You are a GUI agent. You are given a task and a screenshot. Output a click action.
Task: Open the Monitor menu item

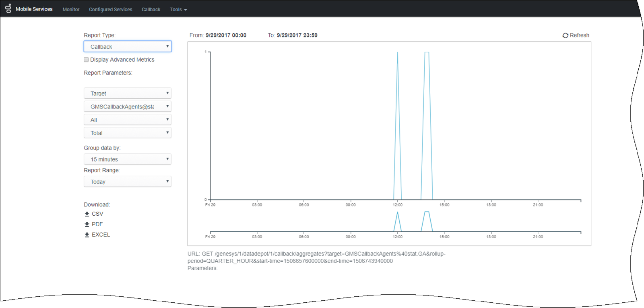71,9
